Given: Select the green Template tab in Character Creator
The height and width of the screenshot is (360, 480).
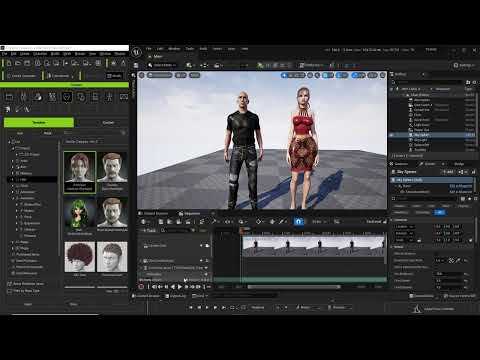Looking at the screenshot, I should 39,123.
